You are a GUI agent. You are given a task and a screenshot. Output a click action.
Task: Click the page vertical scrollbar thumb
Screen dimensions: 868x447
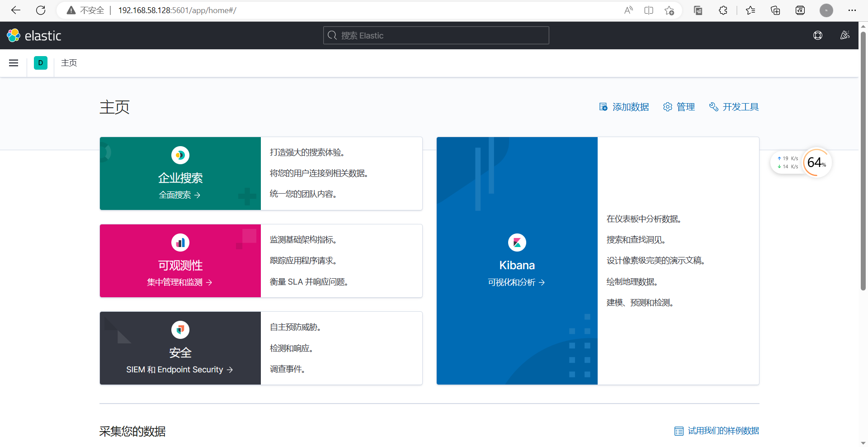863,161
